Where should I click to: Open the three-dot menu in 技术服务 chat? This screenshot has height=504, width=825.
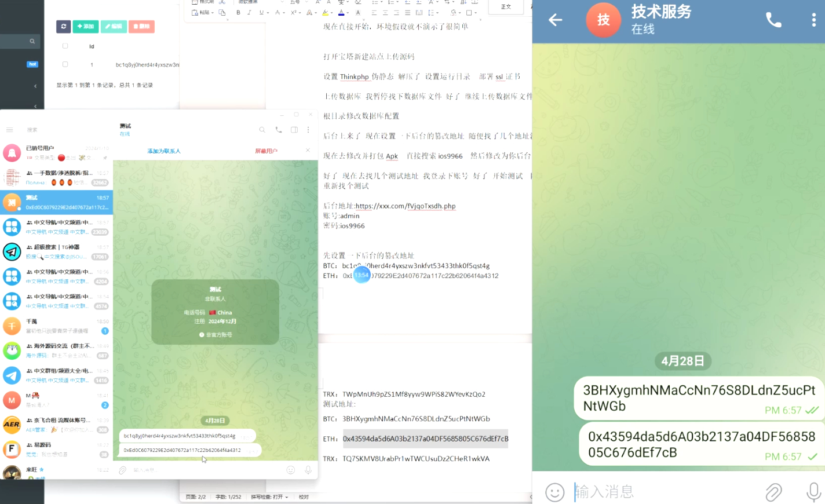point(813,20)
